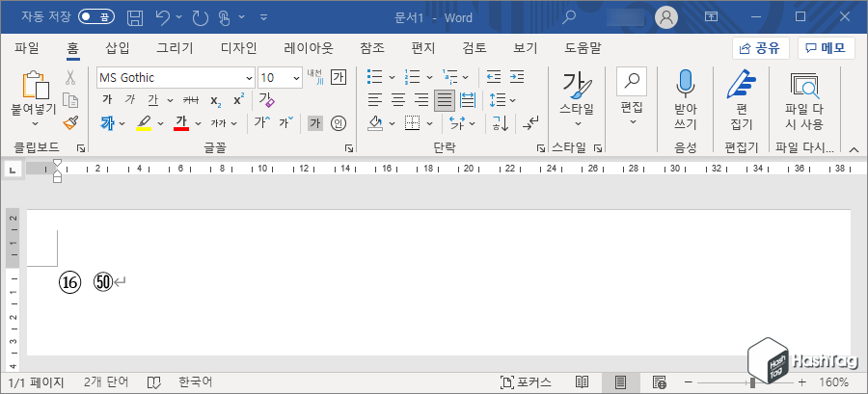Screen dimensions: 868x394
Task: Sort paragraphs icon
Action: click(x=501, y=123)
